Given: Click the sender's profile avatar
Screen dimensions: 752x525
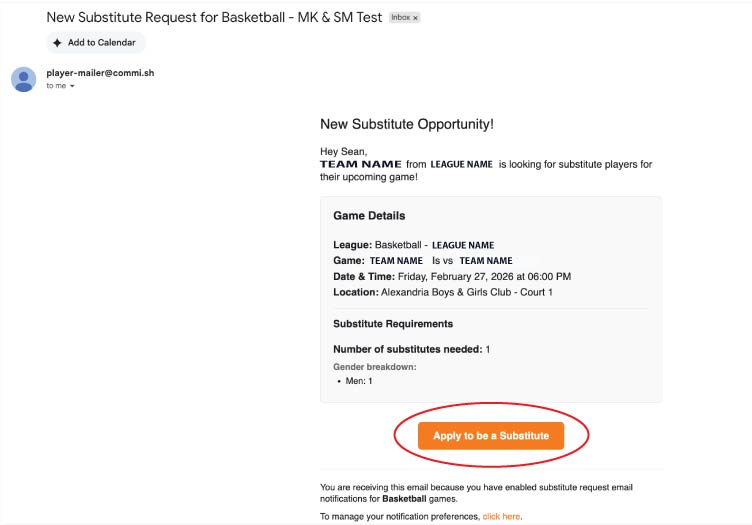Looking at the screenshot, I should [24, 79].
